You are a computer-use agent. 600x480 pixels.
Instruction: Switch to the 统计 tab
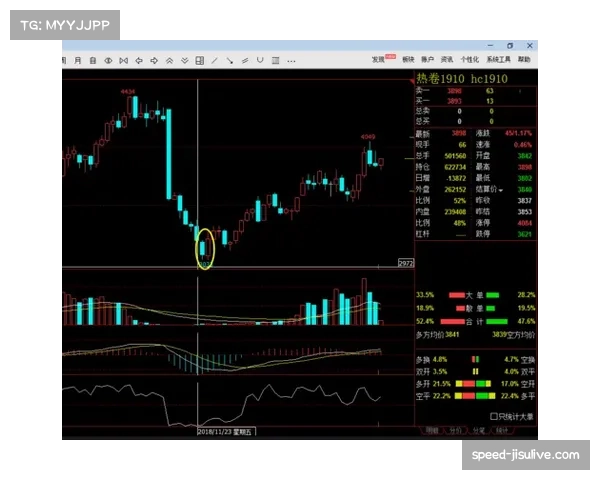pyautogui.click(x=501, y=431)
